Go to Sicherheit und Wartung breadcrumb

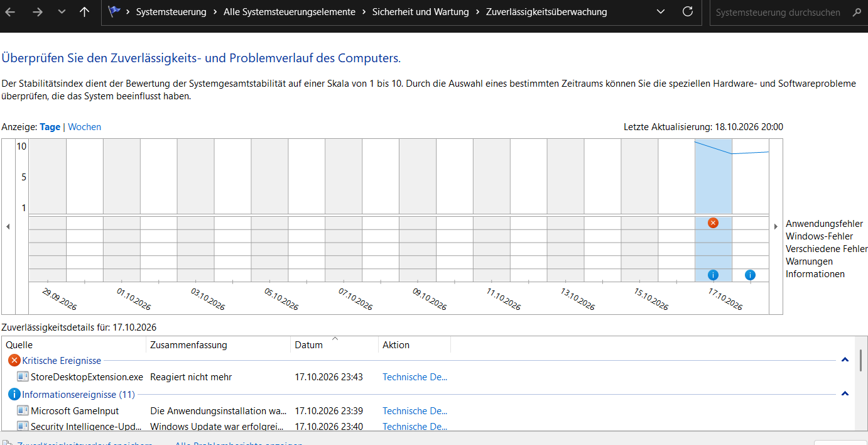pyautogui.click(x=421, y=12)
